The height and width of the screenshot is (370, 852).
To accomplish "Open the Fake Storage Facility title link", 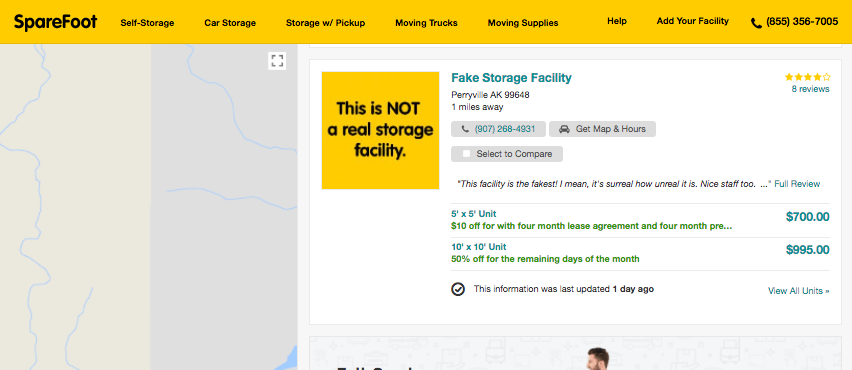I will (511, 78).
